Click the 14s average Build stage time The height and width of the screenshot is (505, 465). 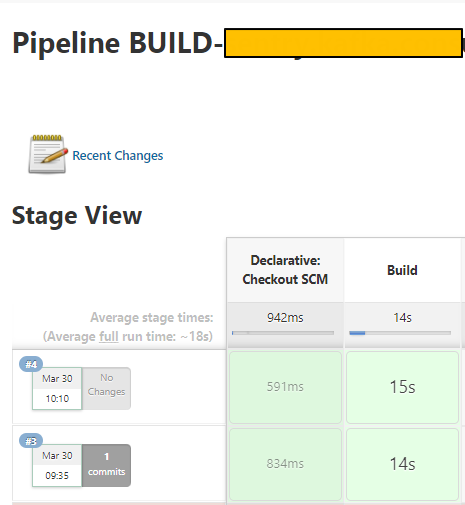tap(402, 318)
